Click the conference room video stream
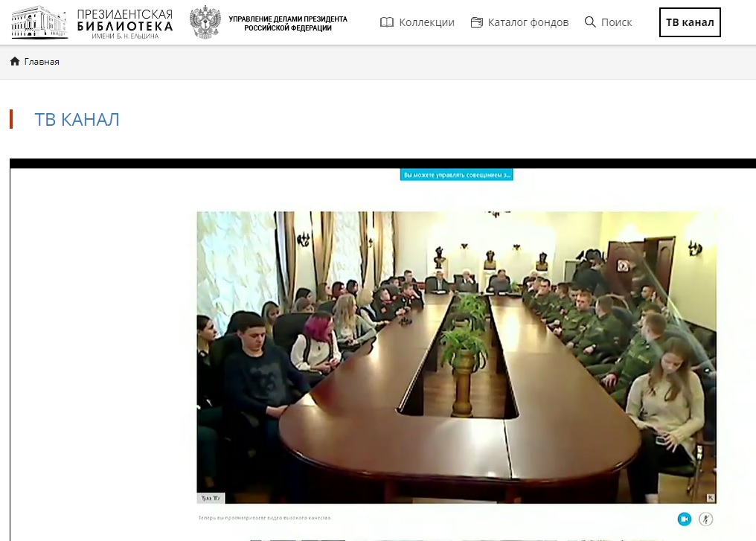The height and width of the screenshot is (541, 756). 457,357
